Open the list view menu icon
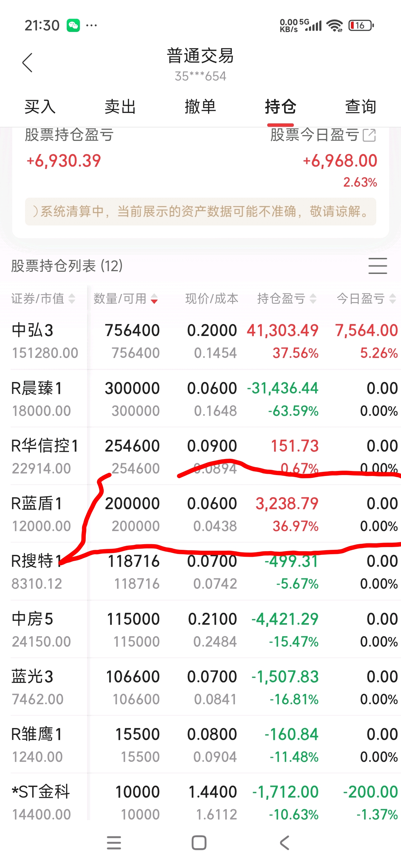 [x=378, y=266]
